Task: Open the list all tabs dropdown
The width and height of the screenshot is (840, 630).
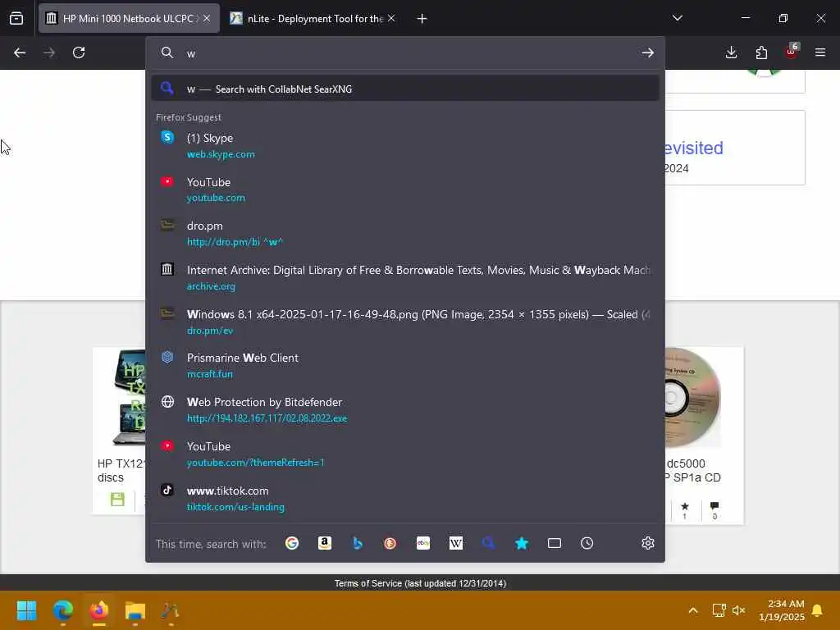Action: (x=677, y=18)
